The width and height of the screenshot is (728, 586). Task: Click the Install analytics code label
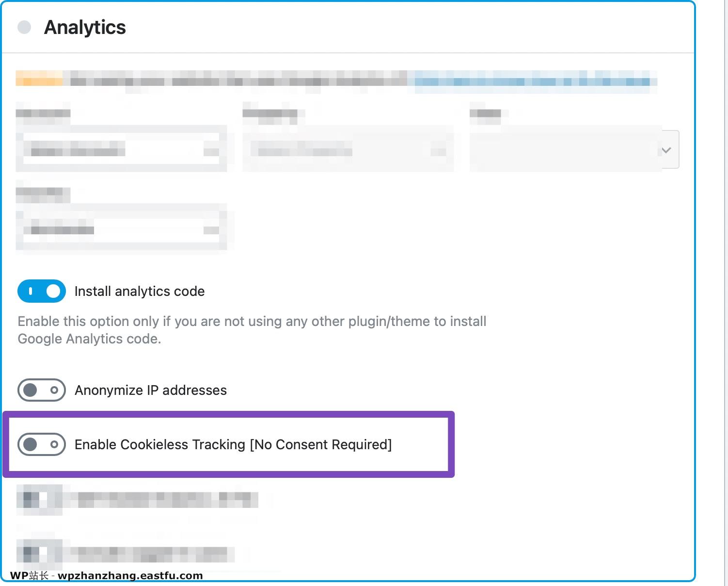[x=140, y=291]
